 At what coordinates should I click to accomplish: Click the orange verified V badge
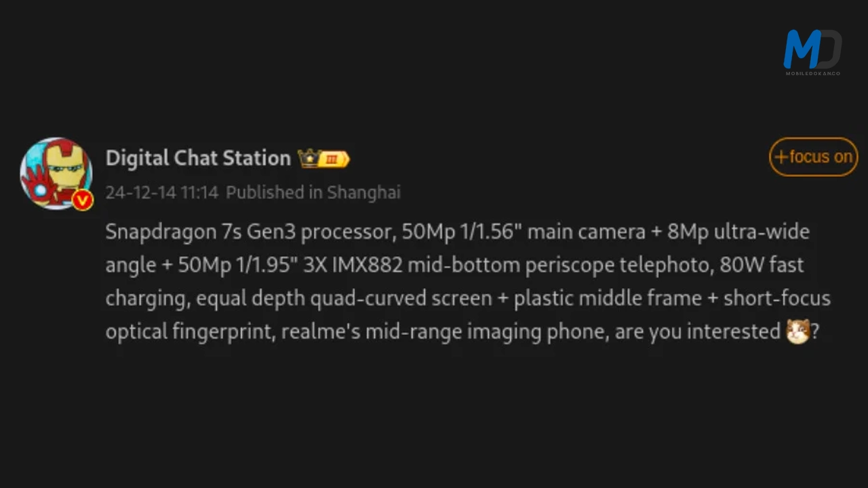tap(82, 200)
